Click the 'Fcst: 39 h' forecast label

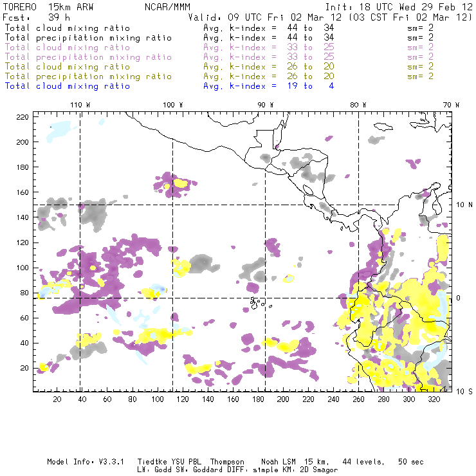coord(36,17)
